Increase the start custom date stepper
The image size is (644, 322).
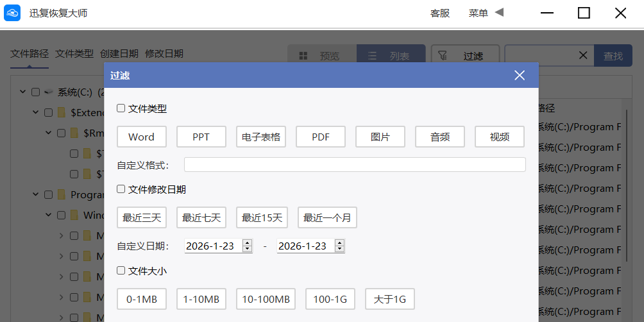(x=247, y=242)
